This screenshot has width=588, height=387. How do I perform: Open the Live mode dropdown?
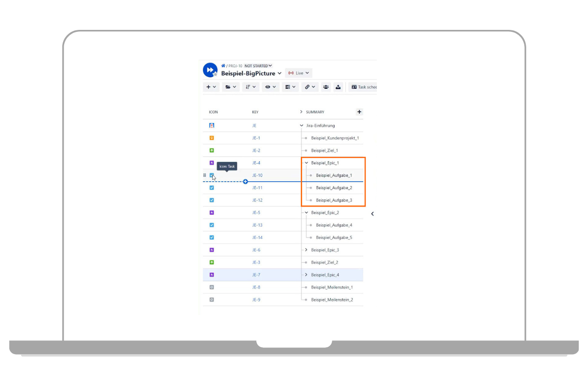[298, 73]
